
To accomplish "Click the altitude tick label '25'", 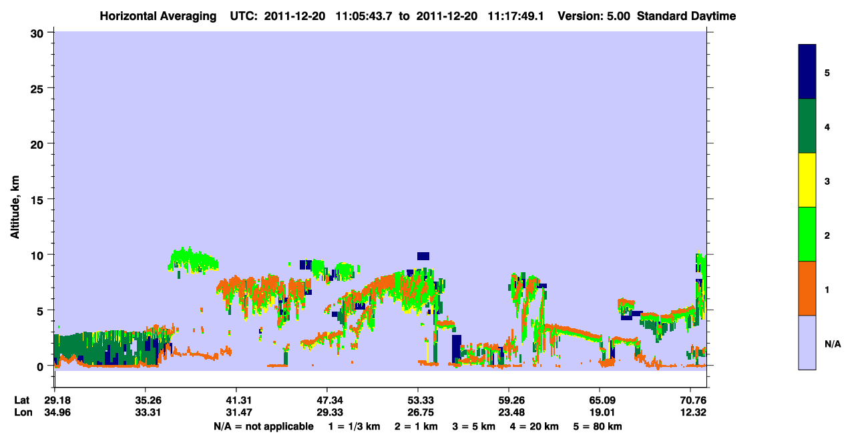I will [x=39, y=88].
